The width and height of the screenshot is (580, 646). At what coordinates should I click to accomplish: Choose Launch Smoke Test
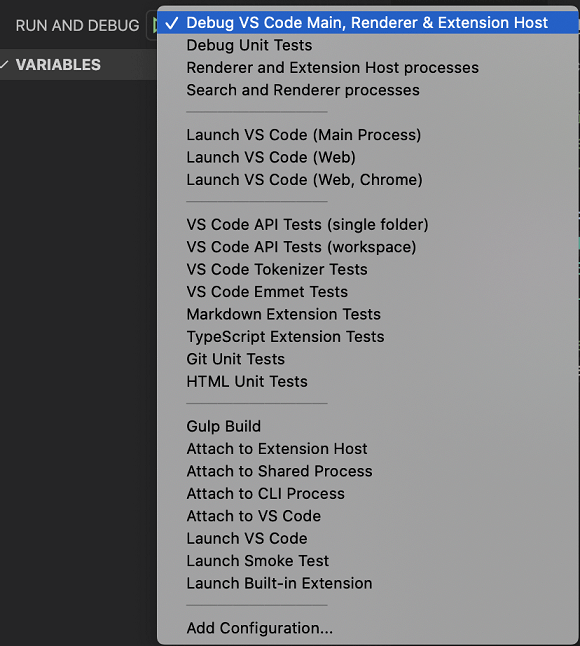(x=368, y=561)
